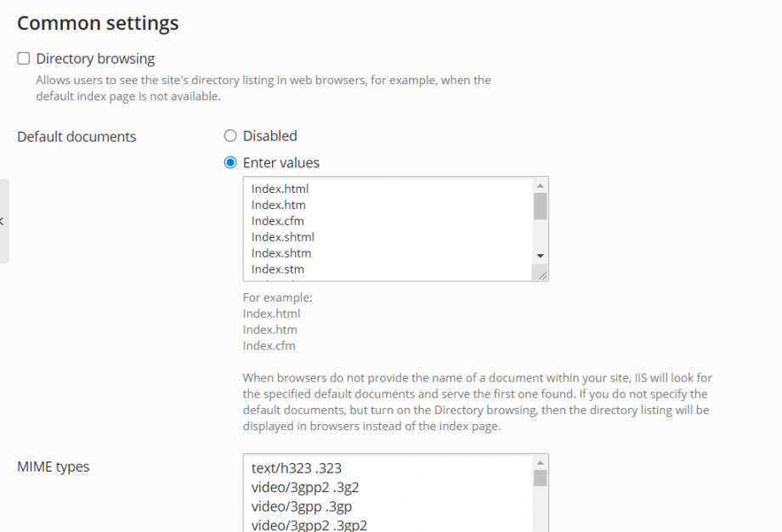
Task: Collapse the left panel with the chevron
Action: 3,219
